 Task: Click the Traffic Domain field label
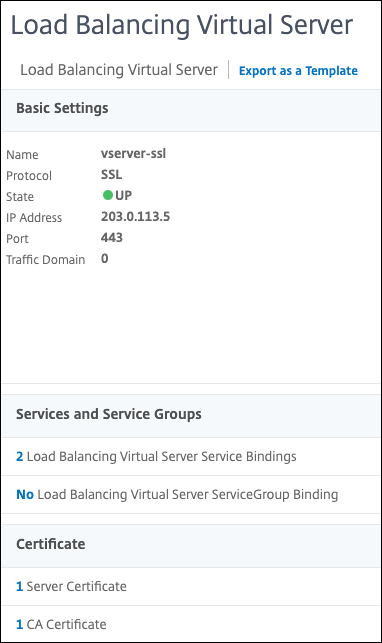click(x=45, y=260)
